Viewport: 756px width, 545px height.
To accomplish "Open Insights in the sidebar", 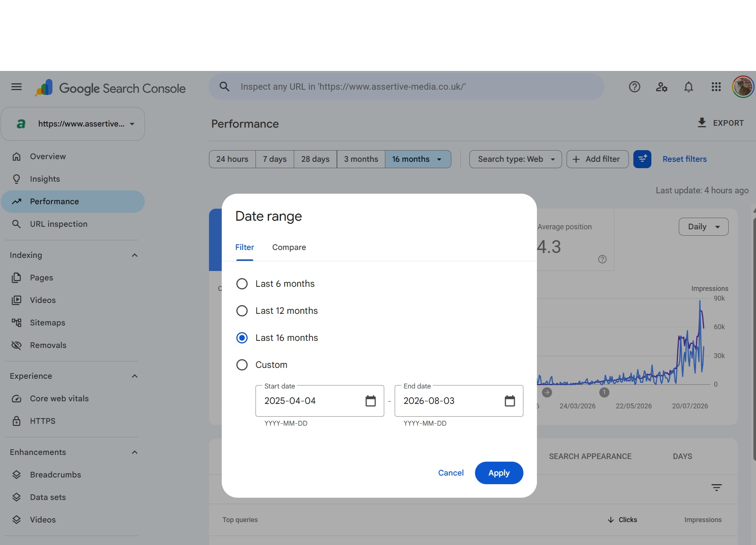I will coord(73,179).
